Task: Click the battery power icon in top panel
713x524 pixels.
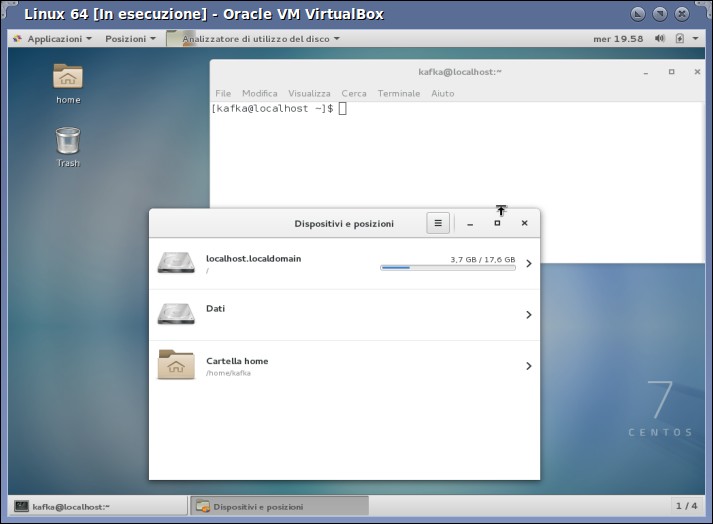Action: click(679, 39)
